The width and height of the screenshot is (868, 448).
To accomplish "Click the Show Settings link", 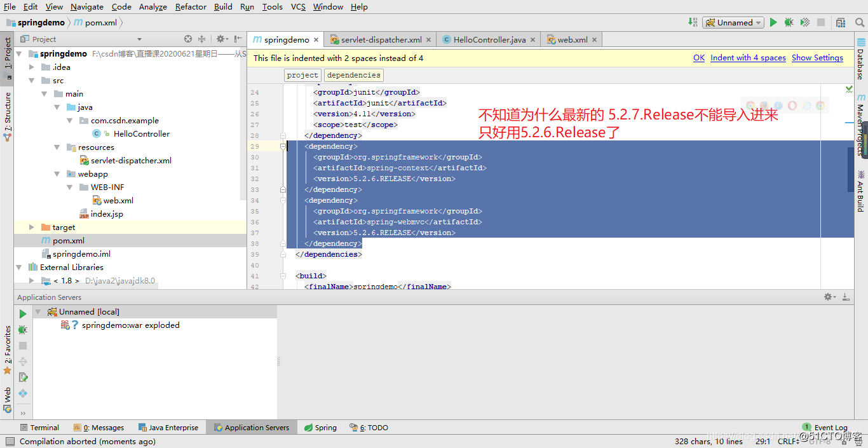I will [817, 58].
